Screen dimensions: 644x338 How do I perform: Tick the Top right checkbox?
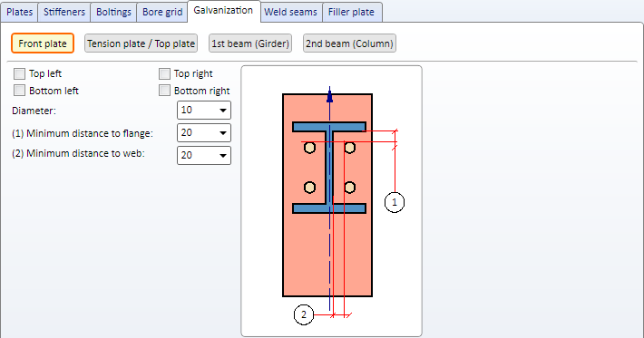[164, 73]
